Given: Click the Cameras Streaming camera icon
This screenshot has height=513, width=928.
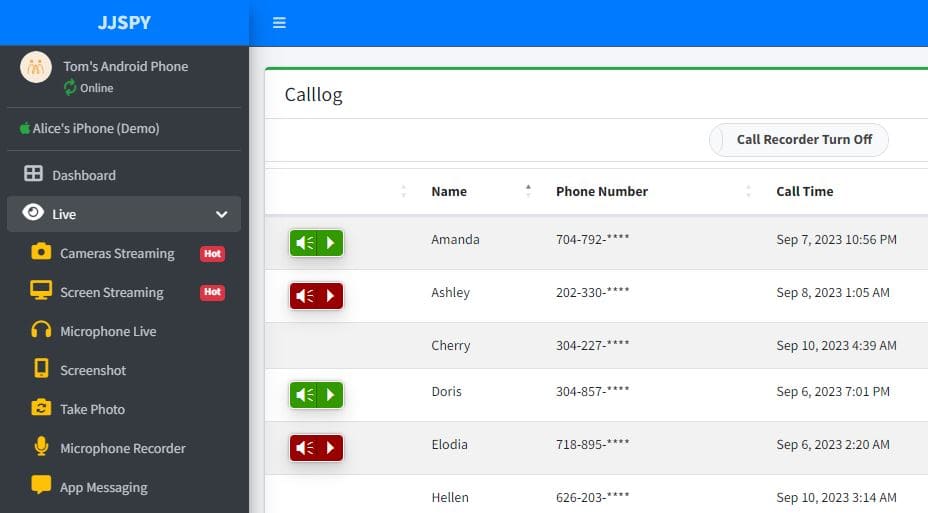Looking at the screenshot, I should [41, 251].
